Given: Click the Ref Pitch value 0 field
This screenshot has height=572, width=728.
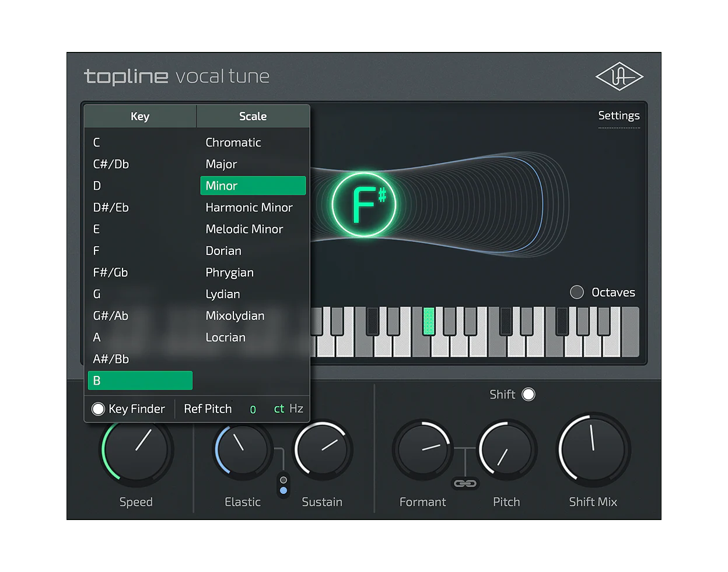Looking at the screenshot, I should click(x=253, y=409).
